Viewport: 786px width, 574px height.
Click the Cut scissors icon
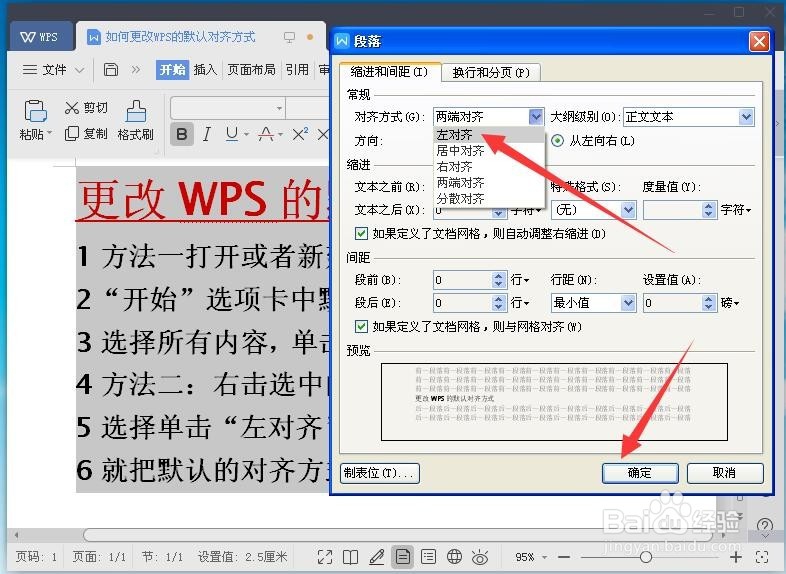point(72,108)
